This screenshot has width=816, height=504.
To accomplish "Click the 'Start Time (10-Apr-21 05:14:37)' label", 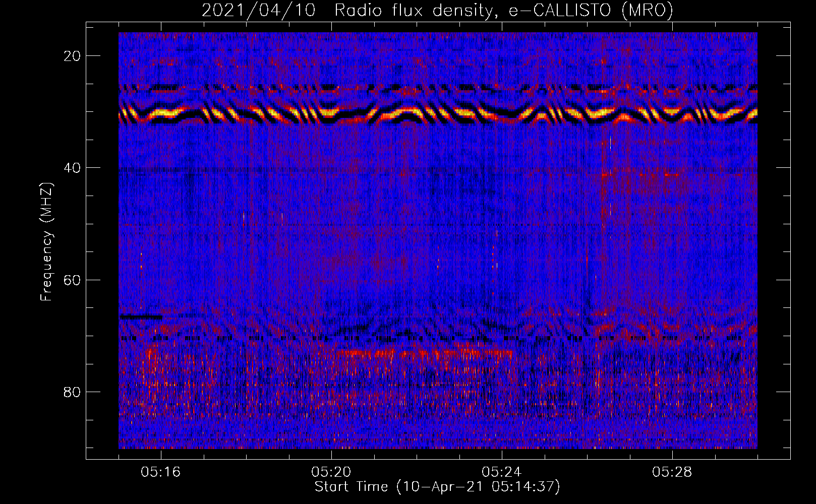I will [437, 487].
